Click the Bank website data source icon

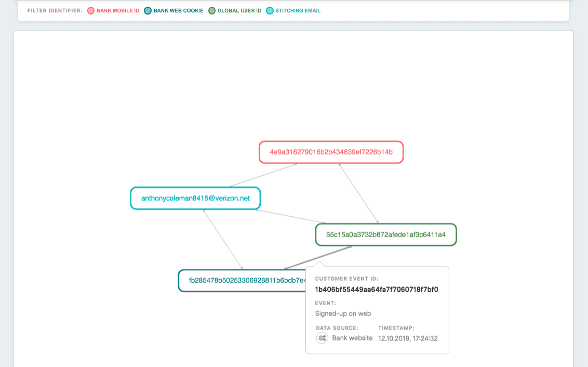(322, 338)
